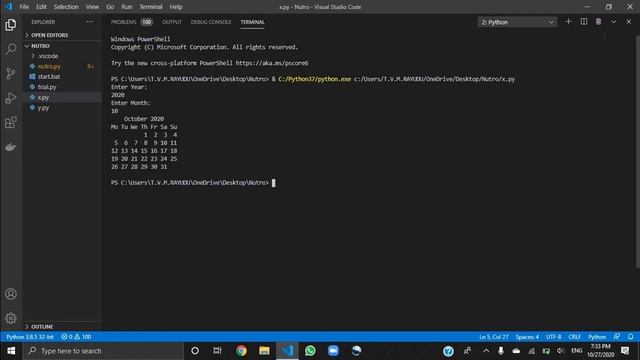640x360 pixels.
Task: Open the Run and Debug view
Action: [11, 98]
